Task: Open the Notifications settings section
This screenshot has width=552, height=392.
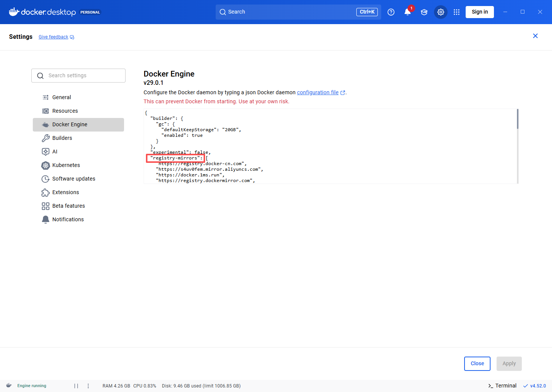Action: tap(78, 219)
